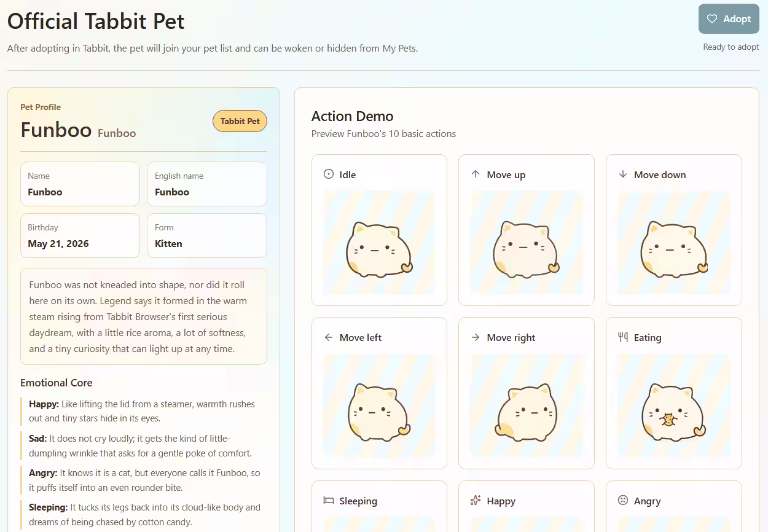The width and height of the screenshot is (768, 532).
Task: Click the Emotional Core heading
Action: pyautogui.click(x=56, y=383)
